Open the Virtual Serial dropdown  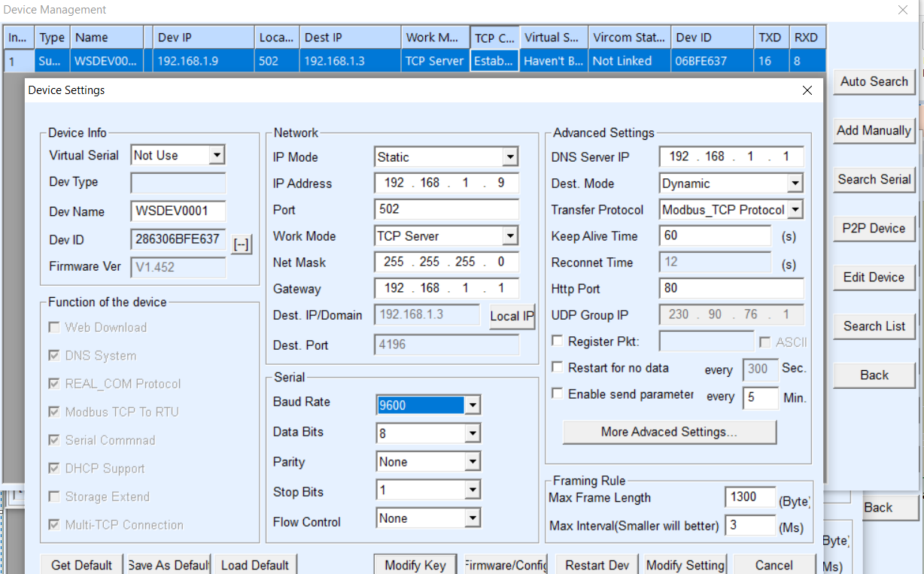pos(217,154)
